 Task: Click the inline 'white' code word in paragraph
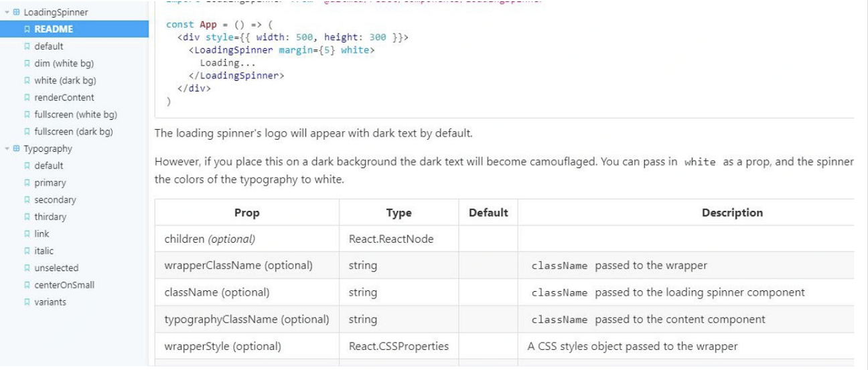700,163
